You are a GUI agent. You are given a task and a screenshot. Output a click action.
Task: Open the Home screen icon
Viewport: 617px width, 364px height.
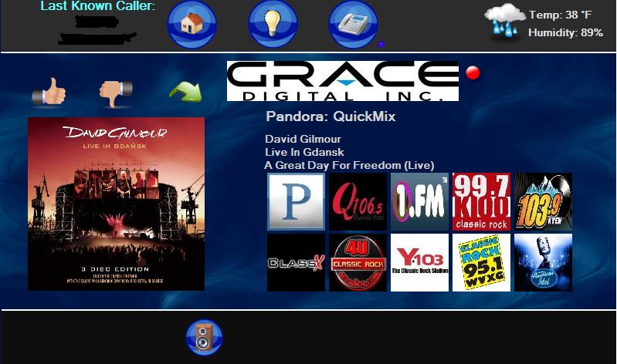click(x=192, y=25)
